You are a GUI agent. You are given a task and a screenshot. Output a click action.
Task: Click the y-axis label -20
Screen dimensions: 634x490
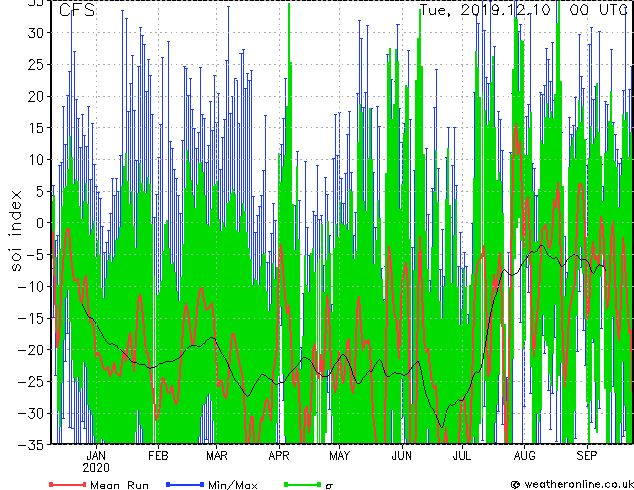[31, 350]
